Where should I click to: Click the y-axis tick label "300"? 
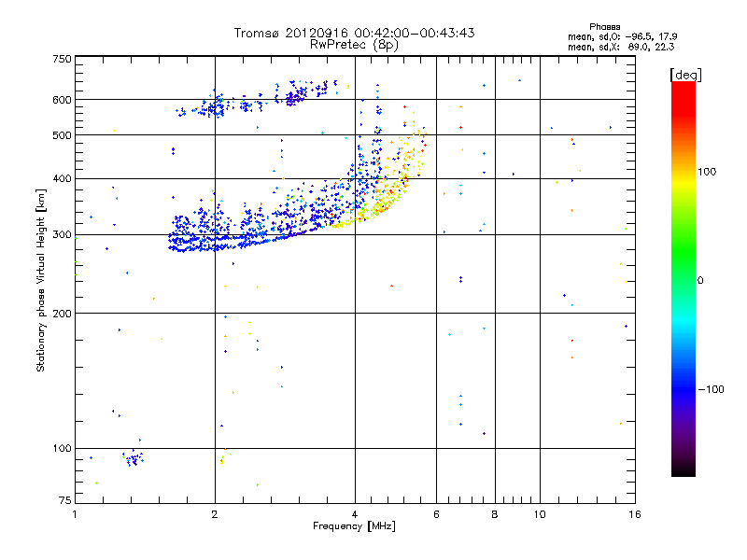click(x=62, y=235)
